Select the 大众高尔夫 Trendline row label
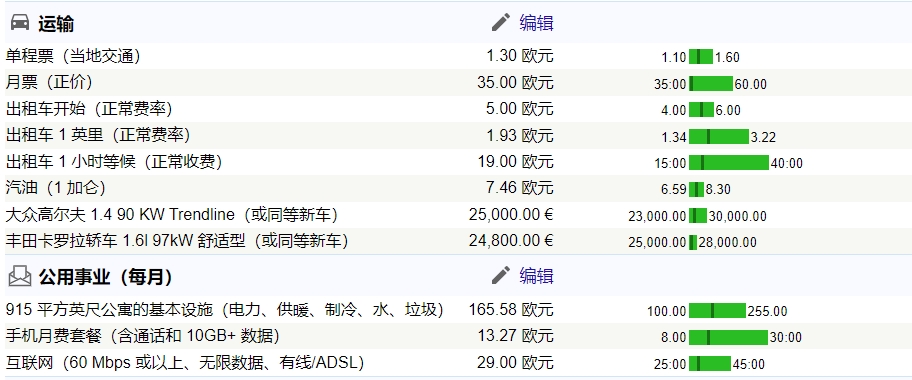912x380 pixels. 172,215
